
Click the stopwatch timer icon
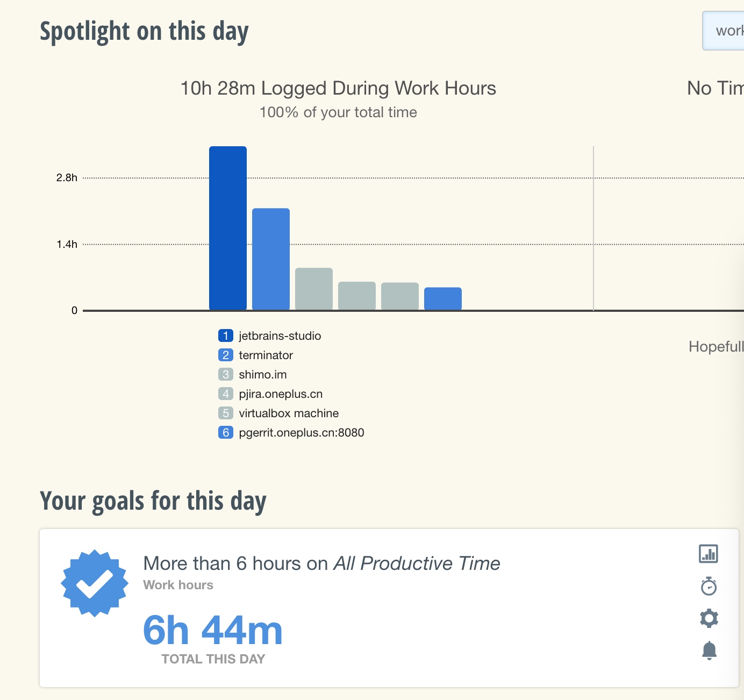tap(709, 586)
